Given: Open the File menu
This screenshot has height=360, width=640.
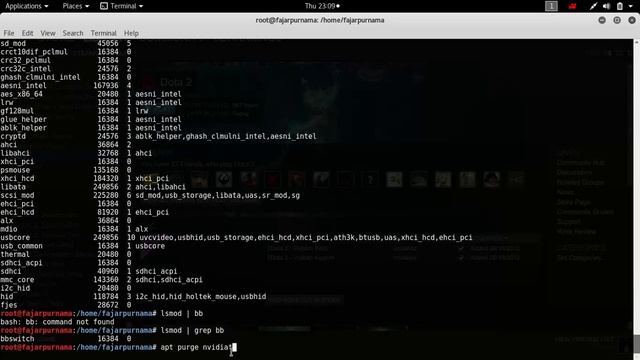Looking at the screenshot, I should pos(9,33).
